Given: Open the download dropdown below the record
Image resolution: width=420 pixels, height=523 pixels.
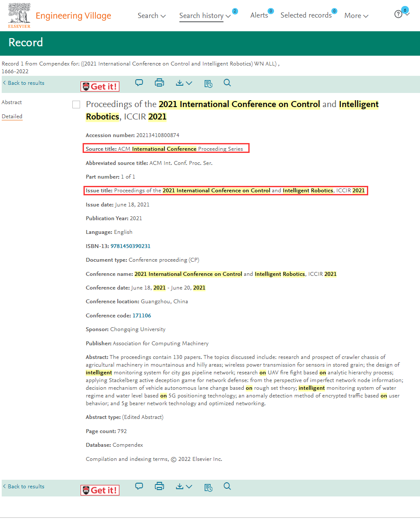Looking at the screenshot, I should pos(184,486).
